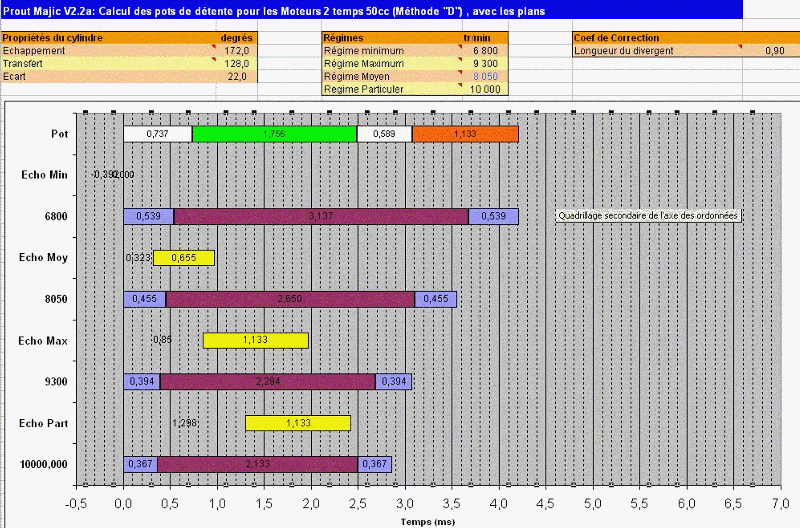Select the yellow 0,655 Echo Moy bar
Screen dimensions: 800x528
tap(183, 258)
